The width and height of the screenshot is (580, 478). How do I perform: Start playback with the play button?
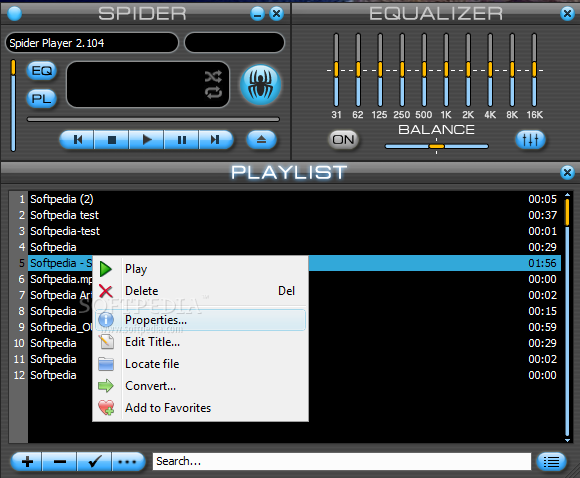(x=146, y=140)
